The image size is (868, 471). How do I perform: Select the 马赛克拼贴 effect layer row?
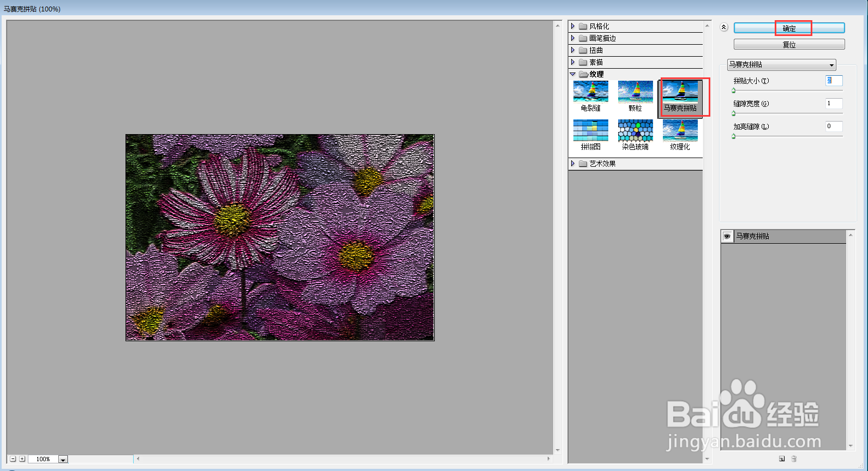(783, 236)
